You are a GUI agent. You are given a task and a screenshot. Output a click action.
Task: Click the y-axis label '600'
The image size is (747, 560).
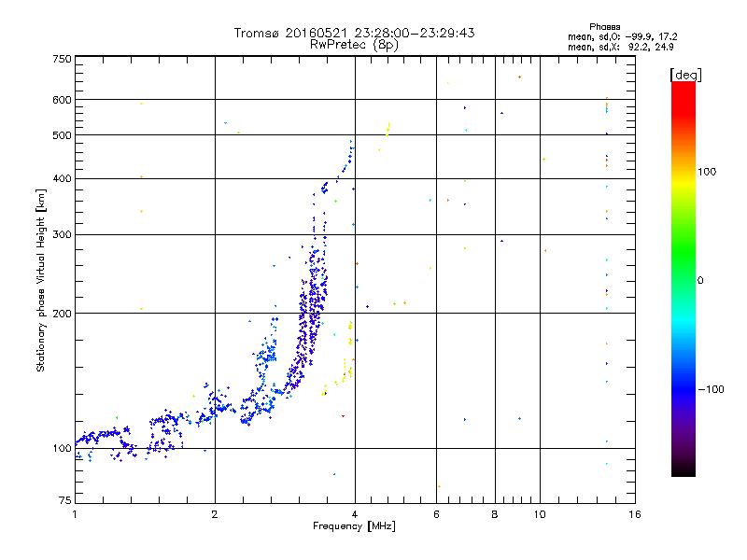pyautogui.click(x=62, y=100)
